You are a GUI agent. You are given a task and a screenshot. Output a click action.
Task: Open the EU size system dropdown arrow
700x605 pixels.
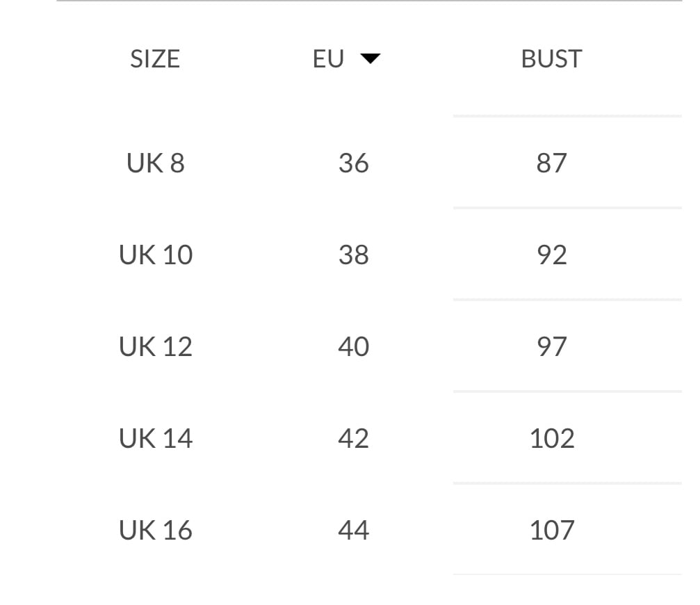(x=371, y=59)
